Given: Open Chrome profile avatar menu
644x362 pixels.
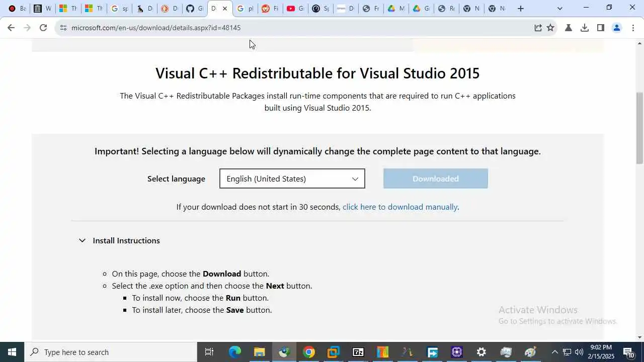Looking at the screenshot, I should [x=617, y=28].
